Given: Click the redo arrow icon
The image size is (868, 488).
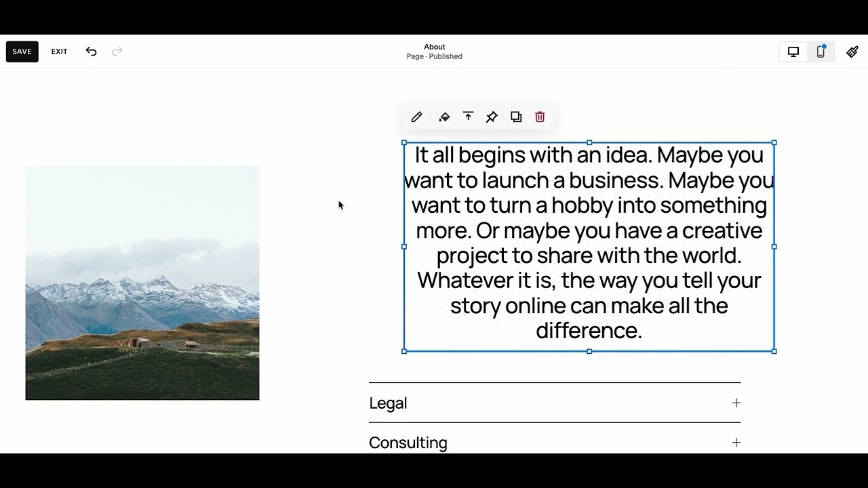Looking at the screenshot, I should (117, 52).
